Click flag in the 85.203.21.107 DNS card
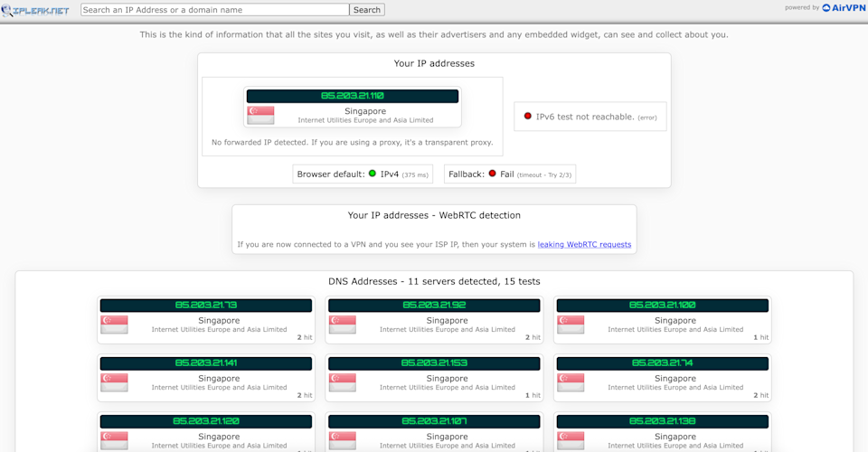Screen dimensions: 868x452 pyautogui.click(x=343, y=440)
